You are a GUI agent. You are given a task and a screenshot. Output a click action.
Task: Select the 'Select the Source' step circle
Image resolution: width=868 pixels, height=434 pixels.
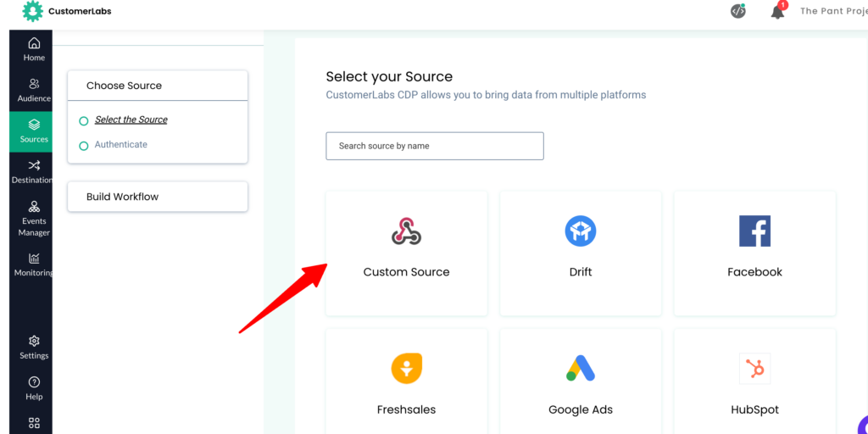84,120
